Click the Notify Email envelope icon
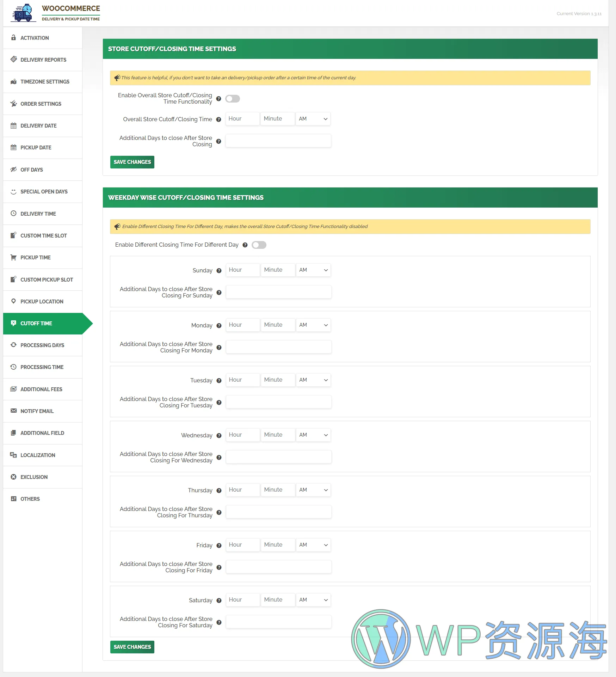This screenshot has height=677, width=616. click(x=13, y=411)
